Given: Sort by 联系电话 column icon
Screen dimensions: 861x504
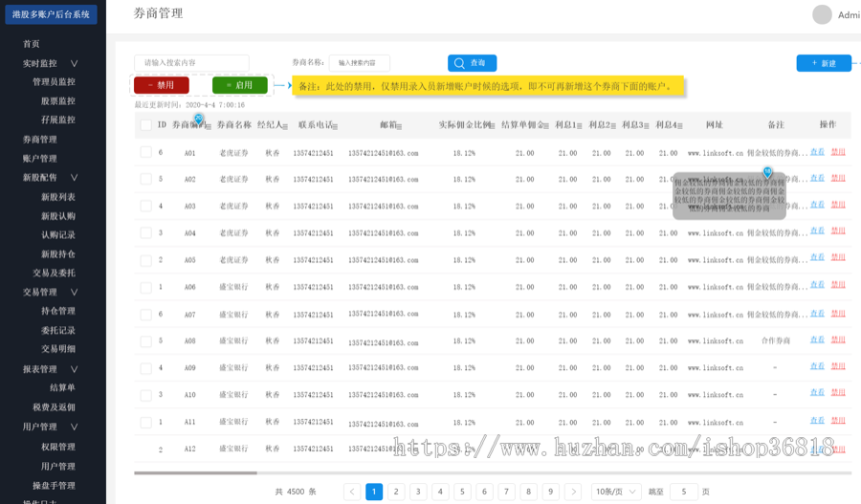Looking at the screenshot, I should (335, 127).
